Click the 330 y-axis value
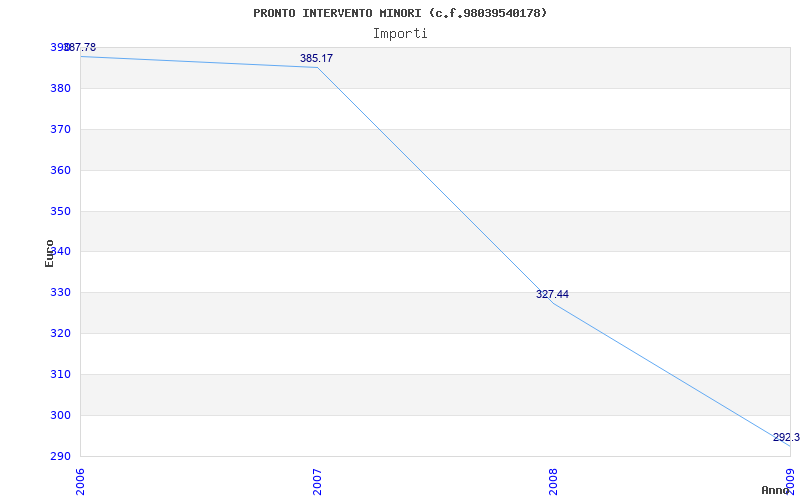 point(60,292)
